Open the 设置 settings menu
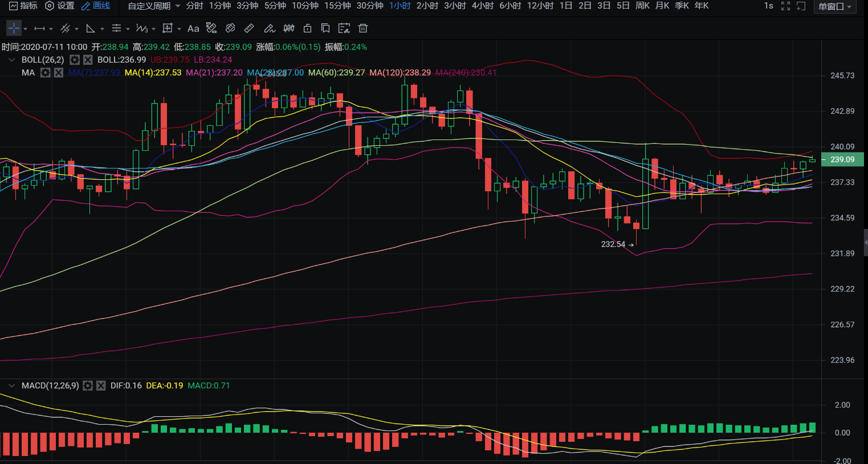Screen dimensions: 868x464 pyautogui.click(x=60, y=6)
